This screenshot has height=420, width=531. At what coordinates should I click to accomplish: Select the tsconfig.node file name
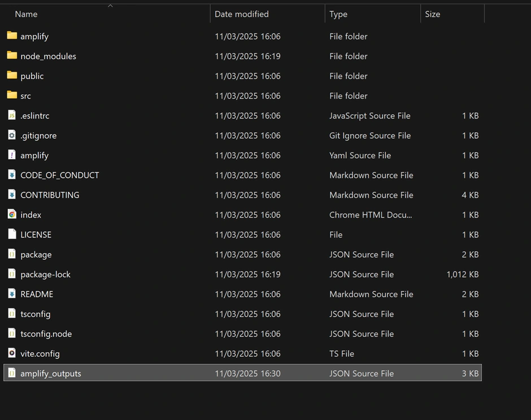[46, 334]
